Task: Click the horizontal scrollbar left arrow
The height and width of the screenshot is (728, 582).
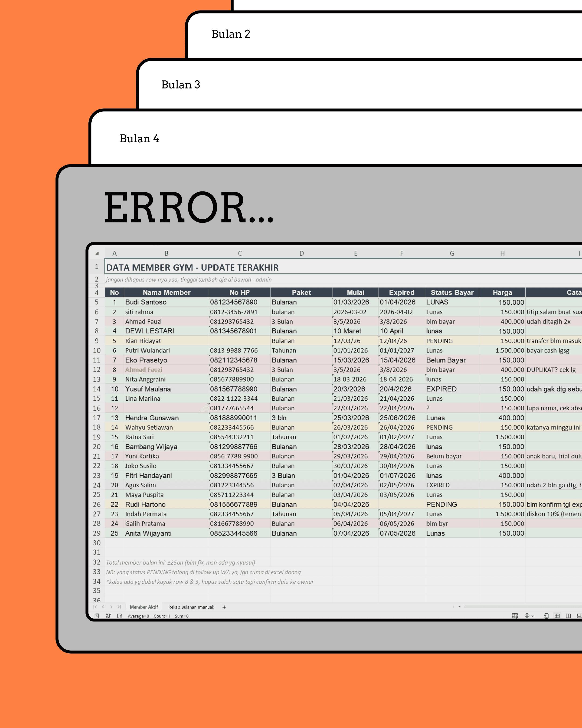Action: (x=459, y=607)
